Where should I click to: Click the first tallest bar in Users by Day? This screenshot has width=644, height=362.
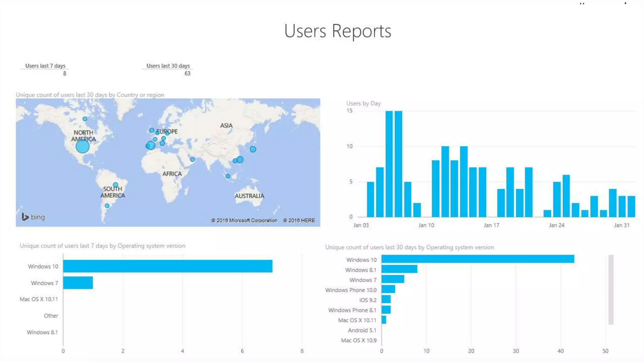tap(389, 164)
